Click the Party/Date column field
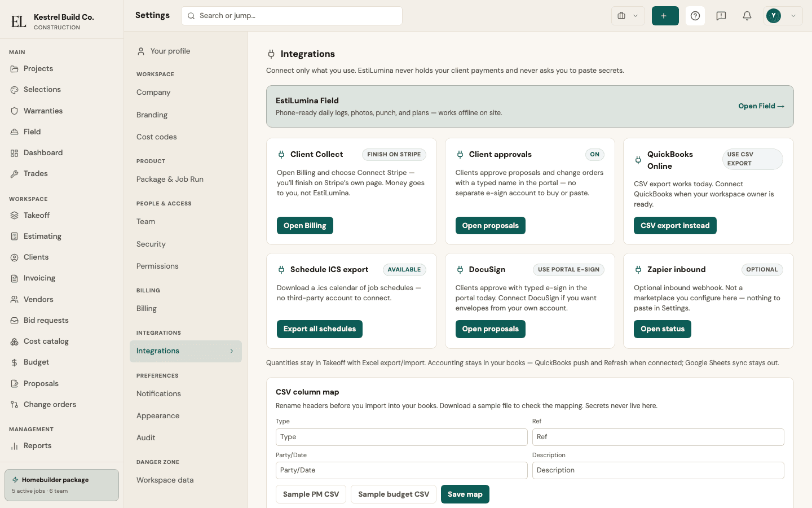812x508 pixels. (401, 470)
